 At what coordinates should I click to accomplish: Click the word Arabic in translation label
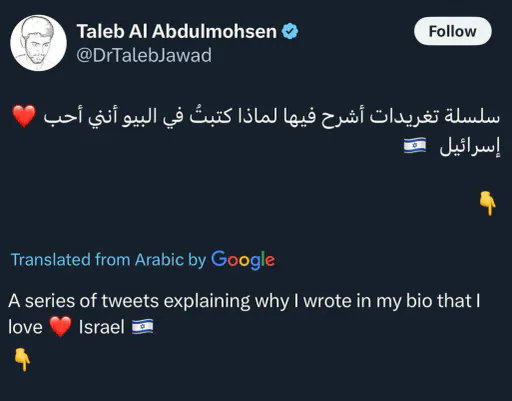[159, 260]
